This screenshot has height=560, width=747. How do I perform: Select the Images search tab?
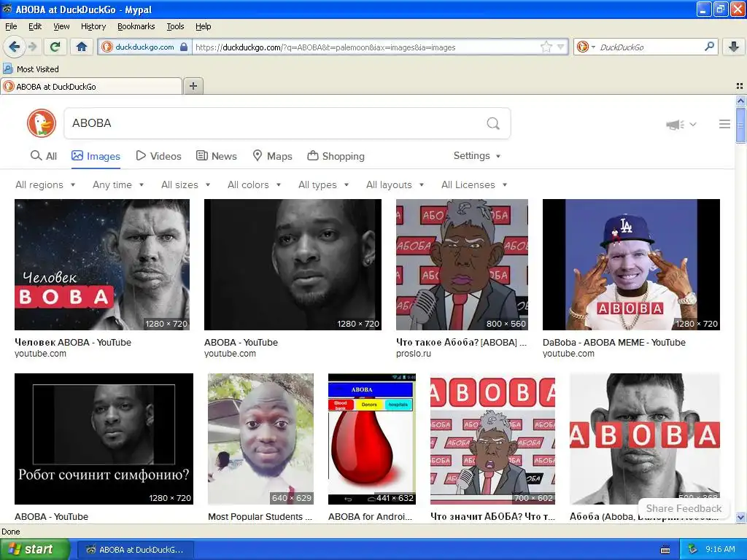click(x=96, y=156)
